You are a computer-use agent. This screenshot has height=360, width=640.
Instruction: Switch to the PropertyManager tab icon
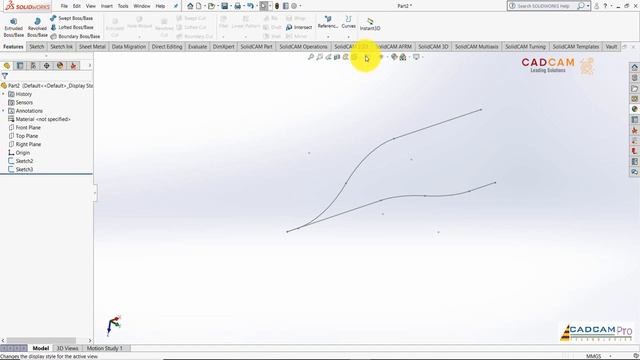20,66
